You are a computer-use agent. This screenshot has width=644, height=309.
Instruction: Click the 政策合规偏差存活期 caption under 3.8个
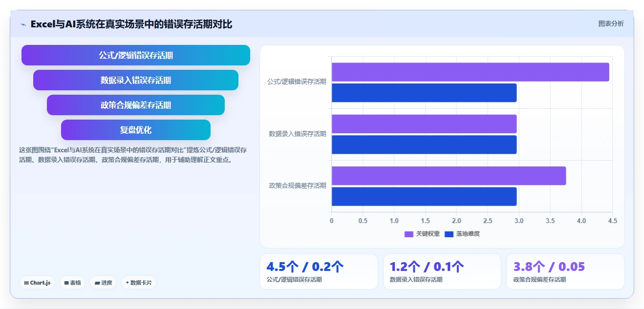point(539,280)
